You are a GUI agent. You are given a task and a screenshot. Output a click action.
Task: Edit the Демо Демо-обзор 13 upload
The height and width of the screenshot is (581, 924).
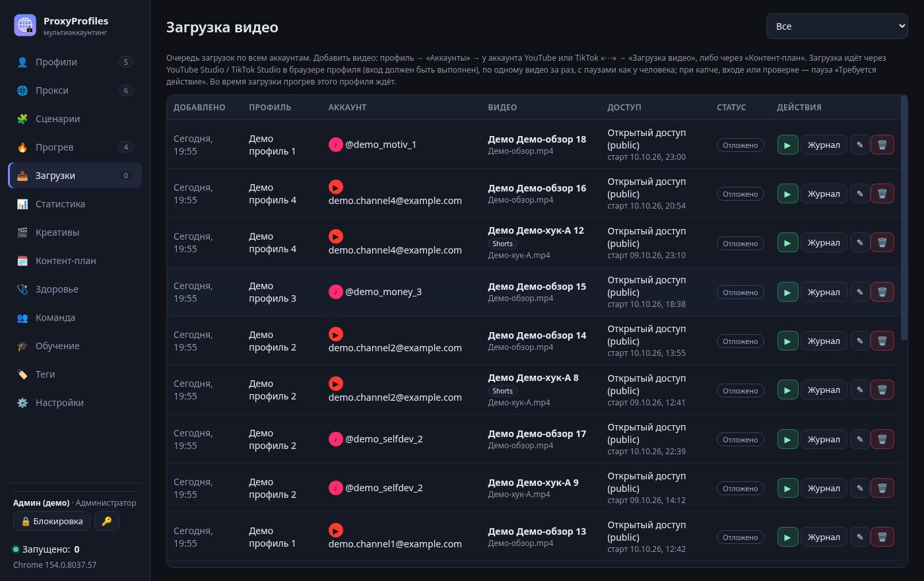859,537
